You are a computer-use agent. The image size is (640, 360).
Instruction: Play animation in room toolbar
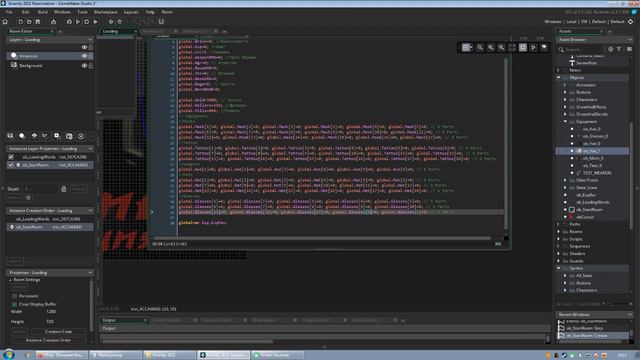tap(533, 47)
